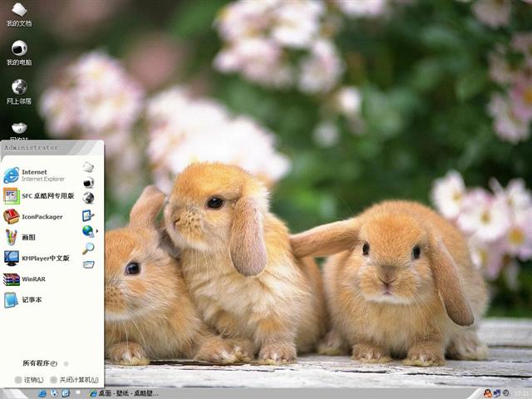The width and height of the screenshot is (532, 399).
Task: Click the second quick launch taskbar icon
Action: tap(54, 393)
